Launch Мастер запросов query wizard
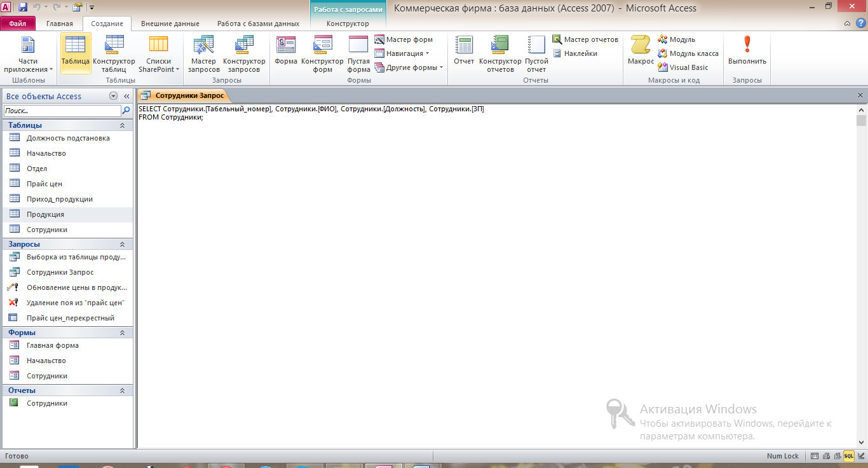Viewport: 868px width, 468px height. (203, 55)
